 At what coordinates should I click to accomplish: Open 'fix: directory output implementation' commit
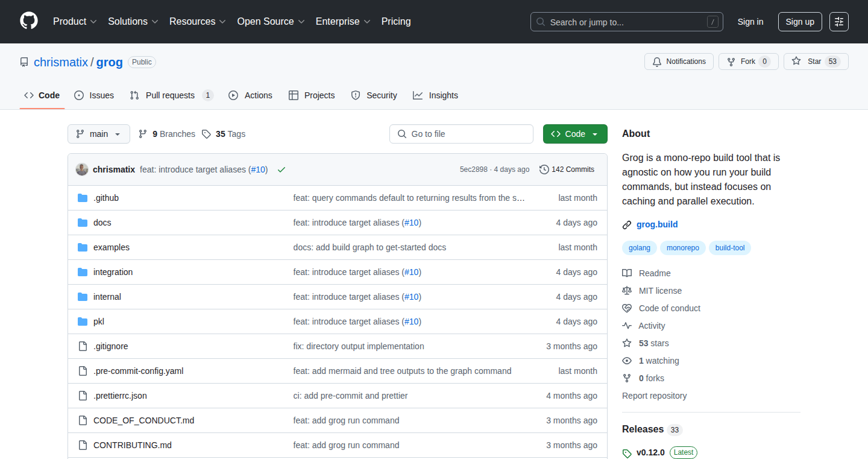pos(359,346)
